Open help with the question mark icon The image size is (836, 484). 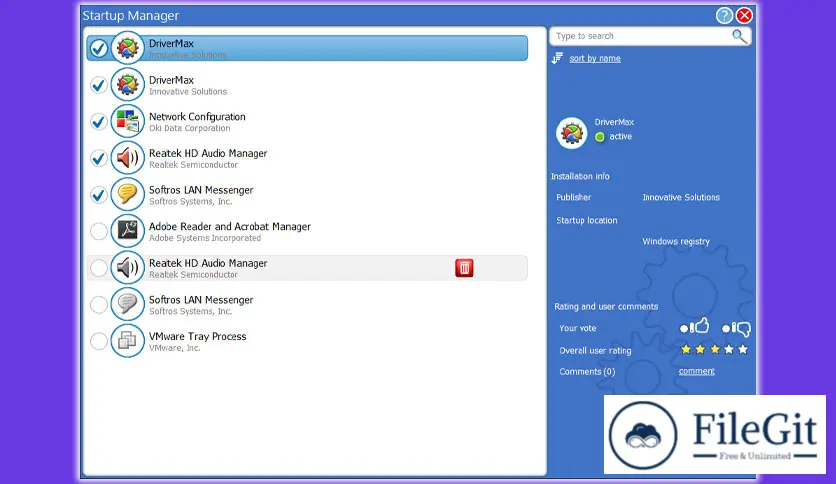[724, 15]
